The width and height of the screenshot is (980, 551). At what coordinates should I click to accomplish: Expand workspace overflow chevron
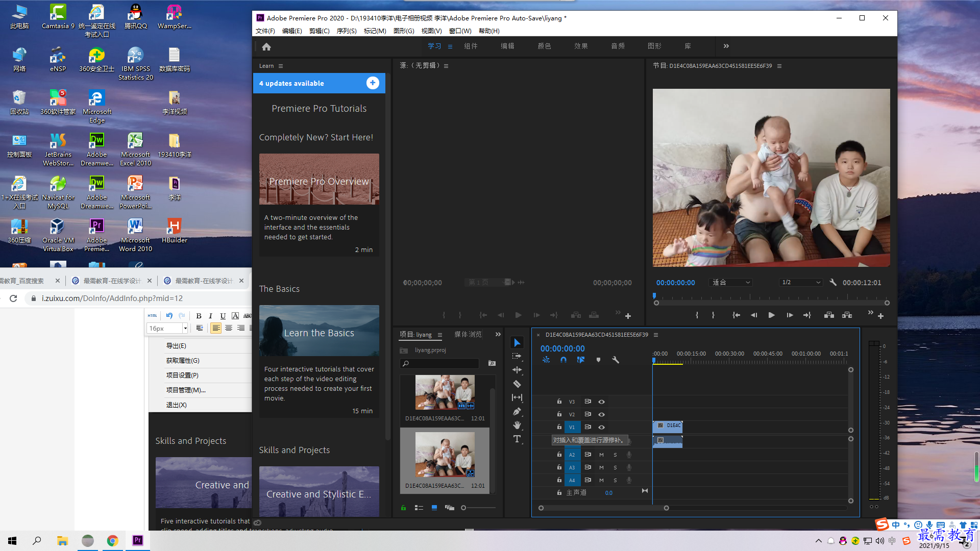726,46
